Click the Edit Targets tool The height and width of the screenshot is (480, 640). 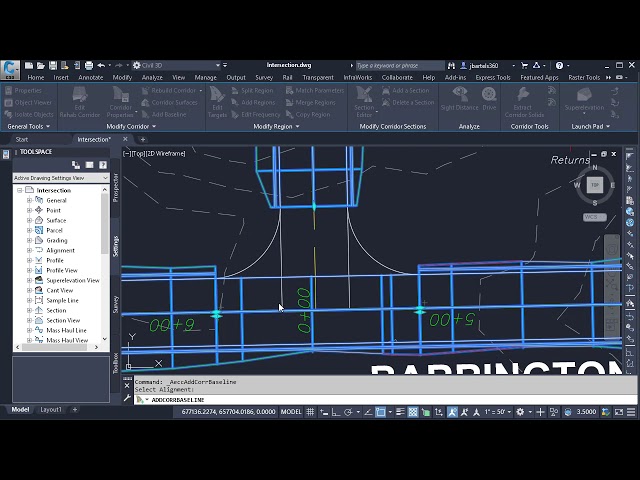(x=217, y=102)
